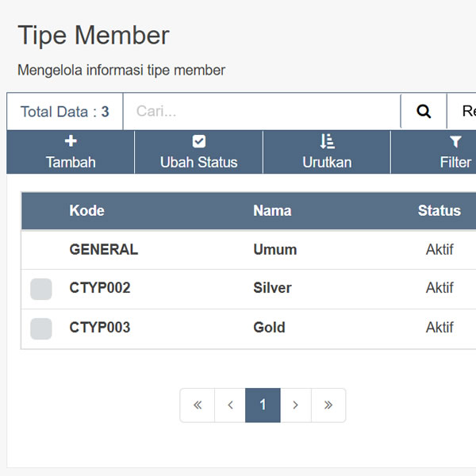Go to next page arrow

click(x=296, y=405)
